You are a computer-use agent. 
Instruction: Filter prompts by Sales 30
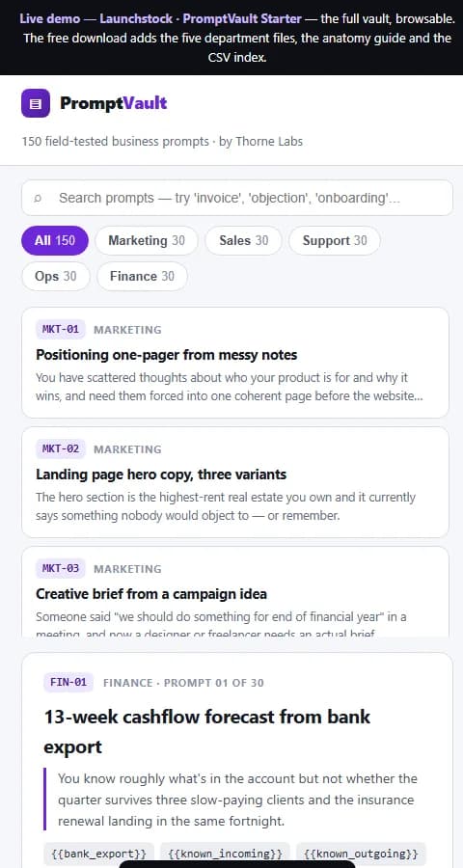point(244,240)
